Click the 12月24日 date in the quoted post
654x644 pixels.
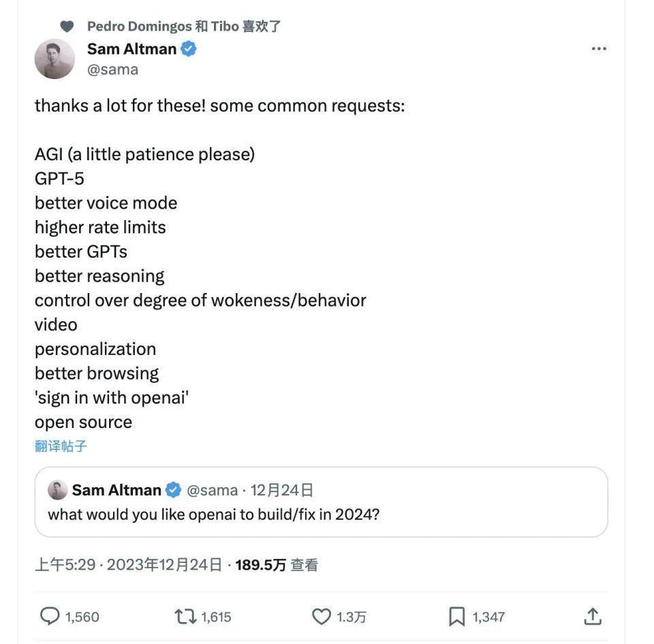coord(282,490)
